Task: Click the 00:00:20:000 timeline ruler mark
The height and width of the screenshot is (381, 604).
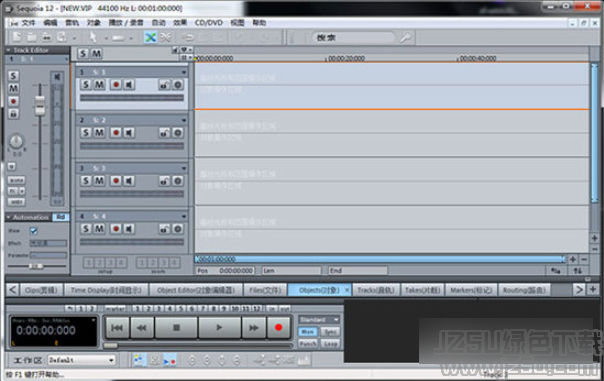Action: [346, 59]
